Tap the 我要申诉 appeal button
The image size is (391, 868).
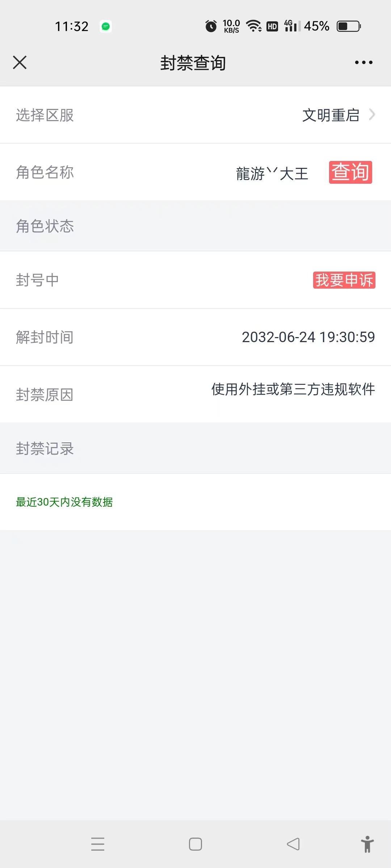pos(344,280)
